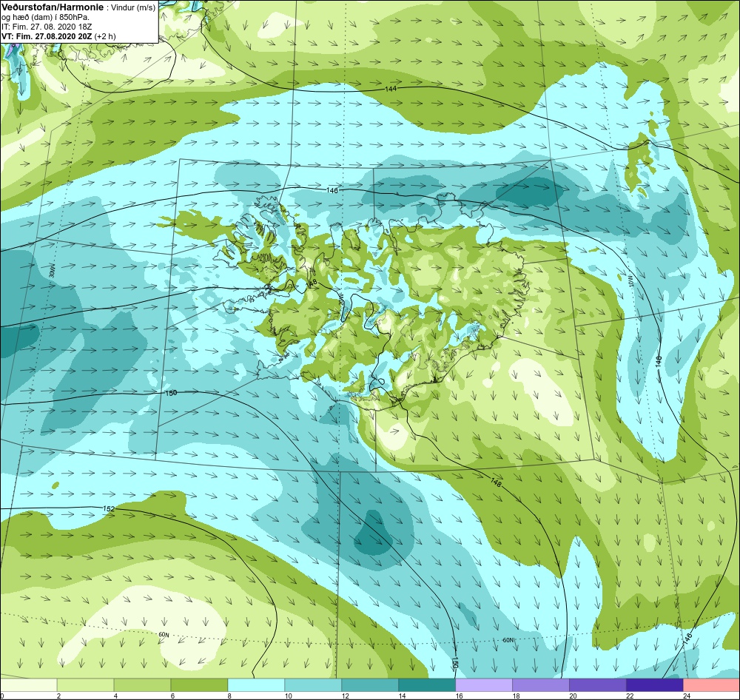The height and width of the screenshot is (700, 740).
Task: Click the 14-16 m/s dark teal swatch
Action: click(427, 684)
